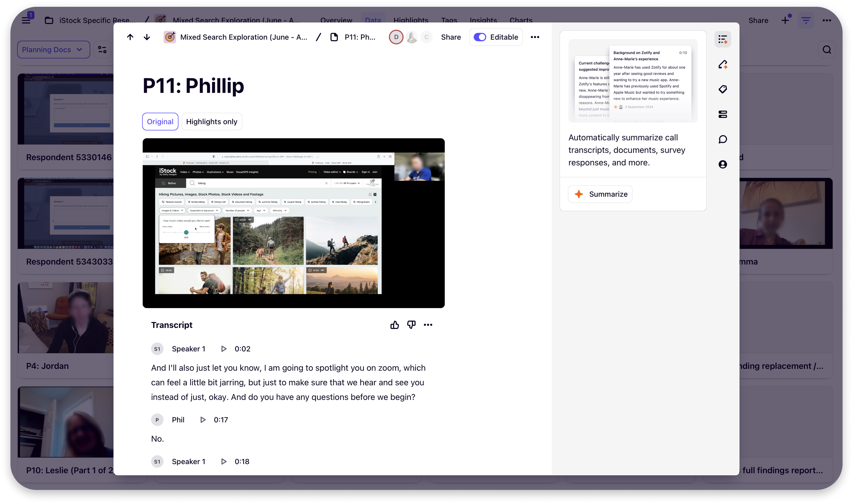
Task: Click the Summarize button
Action: tap(600, 194)
